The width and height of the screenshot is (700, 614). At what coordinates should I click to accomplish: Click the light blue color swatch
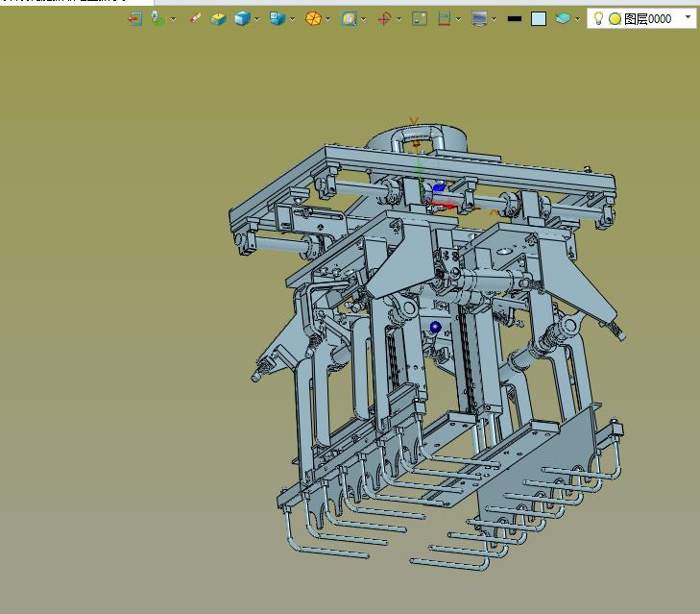pyautogui.click(x=539, y=18)
